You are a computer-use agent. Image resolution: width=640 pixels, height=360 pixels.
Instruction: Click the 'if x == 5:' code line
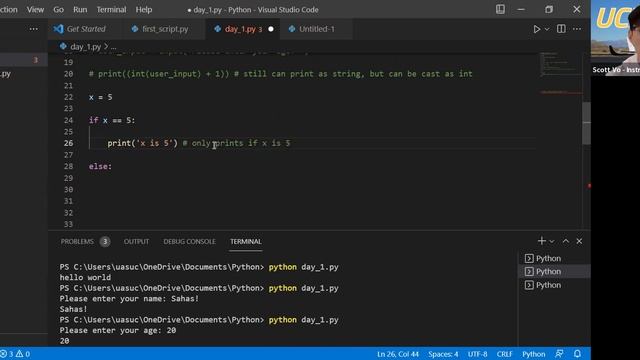(112, 120)
